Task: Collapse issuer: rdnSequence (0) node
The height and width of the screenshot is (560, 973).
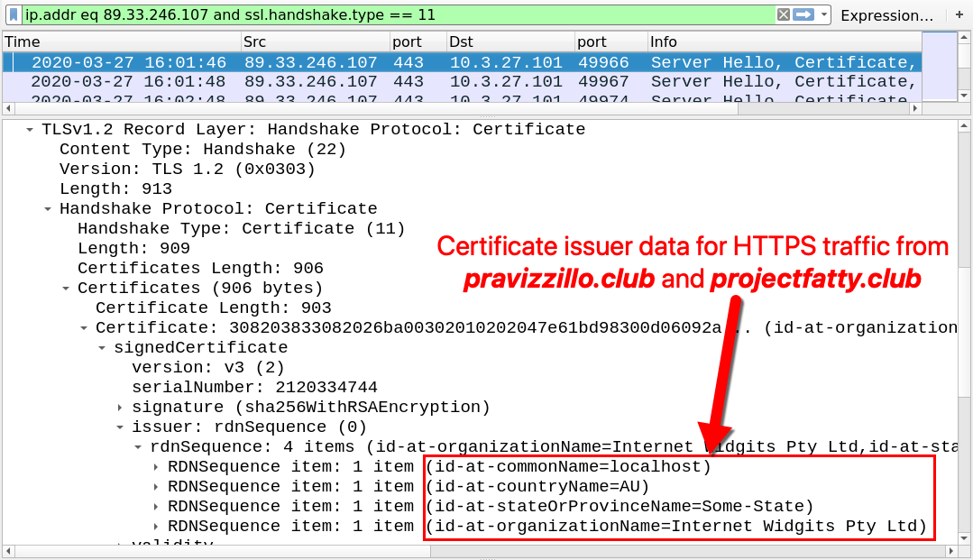Action: click(x=120, y=427)
